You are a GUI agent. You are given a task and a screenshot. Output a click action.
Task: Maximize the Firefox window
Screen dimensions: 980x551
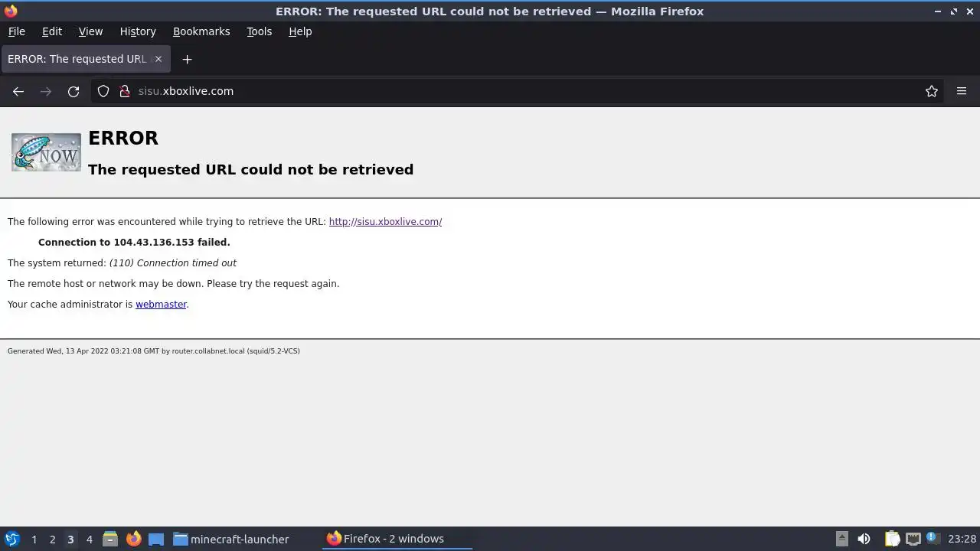tap(954, 11)
